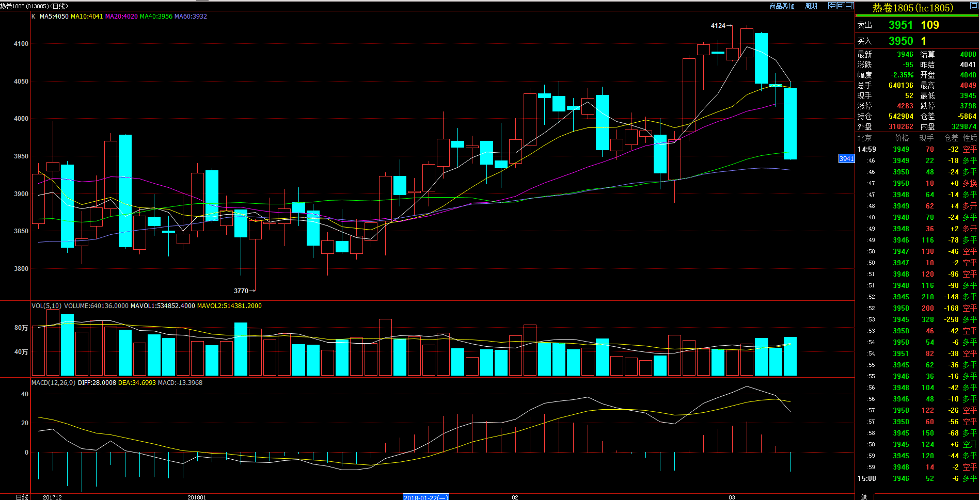Select the 15:00 trade row
Screen dimensions: 980x500
pos(916,478)
